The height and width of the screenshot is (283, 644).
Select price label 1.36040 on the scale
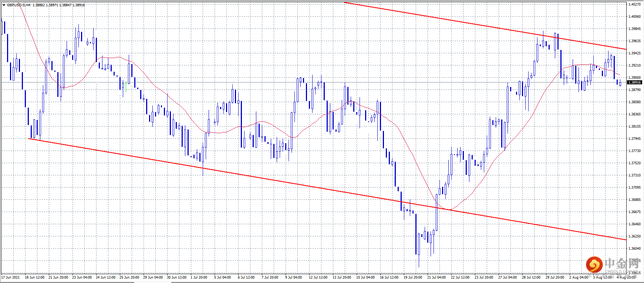(x=634, y=249)
